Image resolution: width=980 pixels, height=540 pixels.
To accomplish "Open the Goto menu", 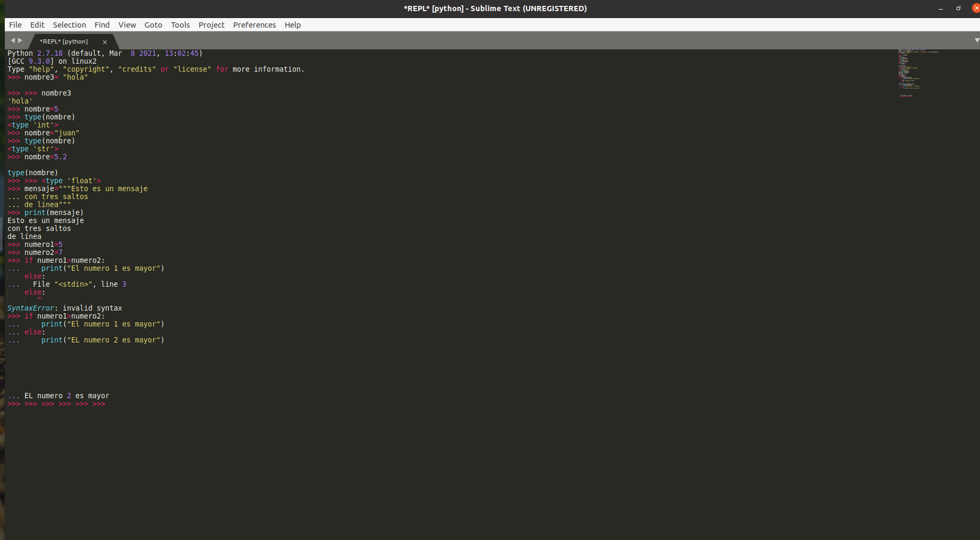I will pyautogui.click(x=153, y=25).
